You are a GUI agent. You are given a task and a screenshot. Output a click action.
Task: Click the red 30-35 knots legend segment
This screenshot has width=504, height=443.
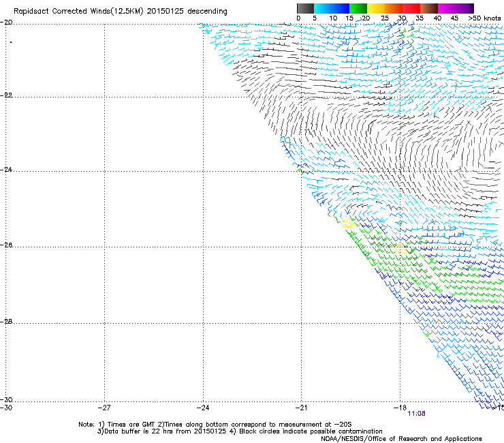pos(411,8)
